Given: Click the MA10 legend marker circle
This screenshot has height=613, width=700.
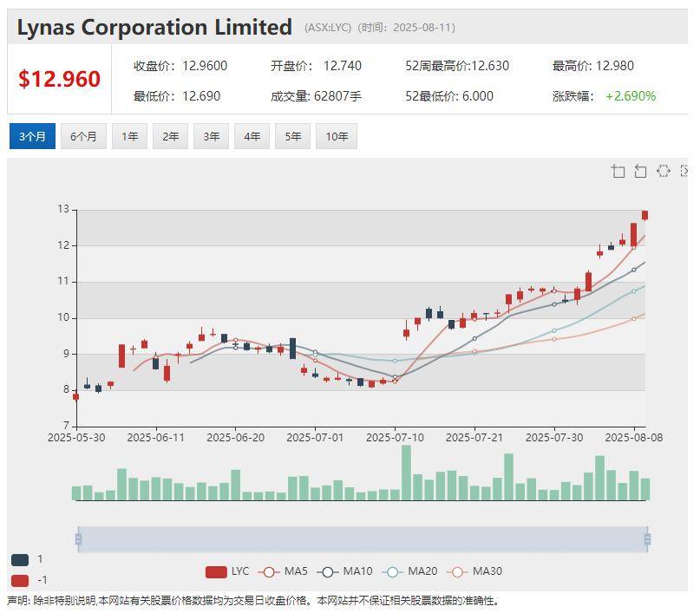Looking at the screenshot, I should (327, 571).
